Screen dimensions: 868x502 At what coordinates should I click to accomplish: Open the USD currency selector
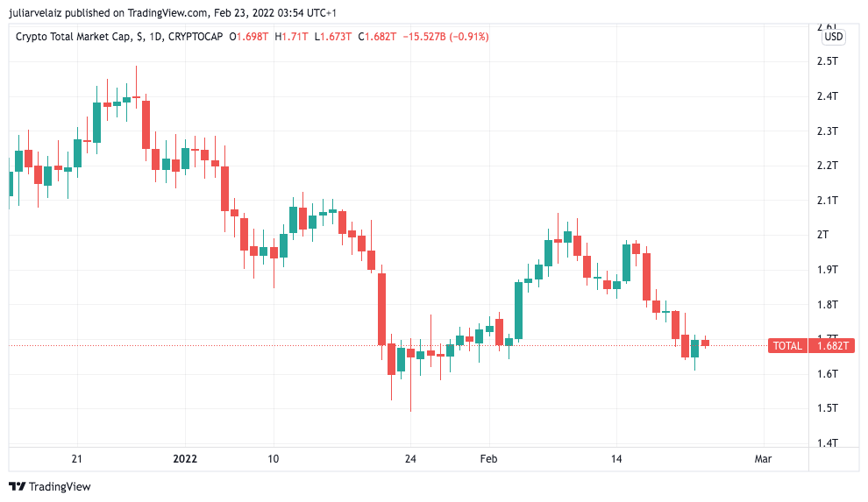coord(834,37)
